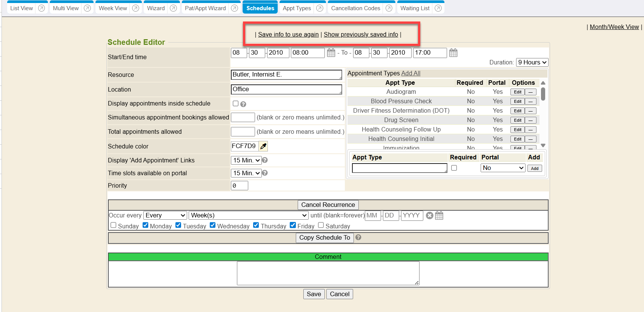Viewport: 644px width, 312px height.
Task: Open the Time slots available on portal dropdown
Action: click(246, 173)
